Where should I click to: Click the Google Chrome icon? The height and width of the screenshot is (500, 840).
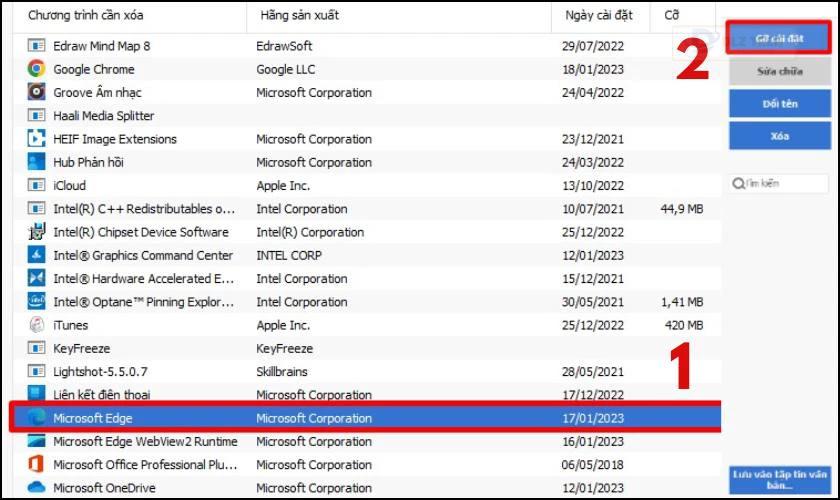point(36,69)
